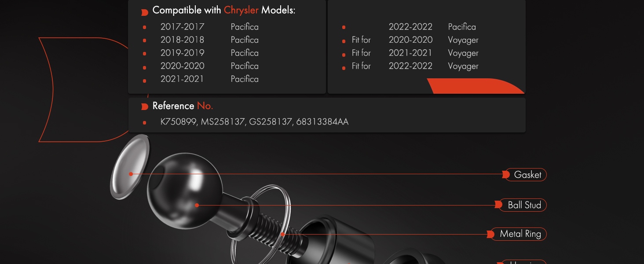Click the black ball stud sphere
Screen dimensions: 644x264
[x=184, y=191]
